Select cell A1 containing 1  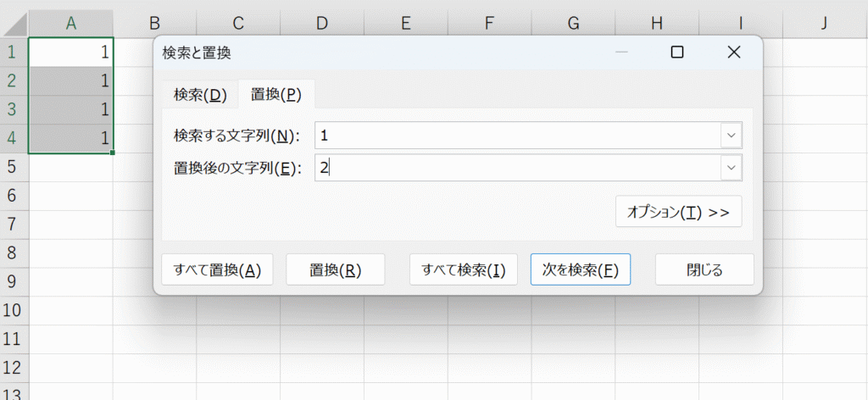(x=71, y=52)
